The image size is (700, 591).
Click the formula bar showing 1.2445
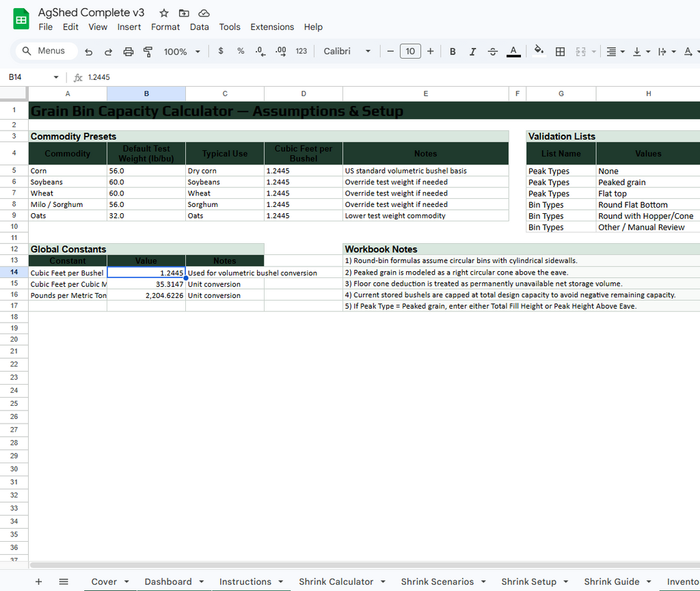click(100, 77)
